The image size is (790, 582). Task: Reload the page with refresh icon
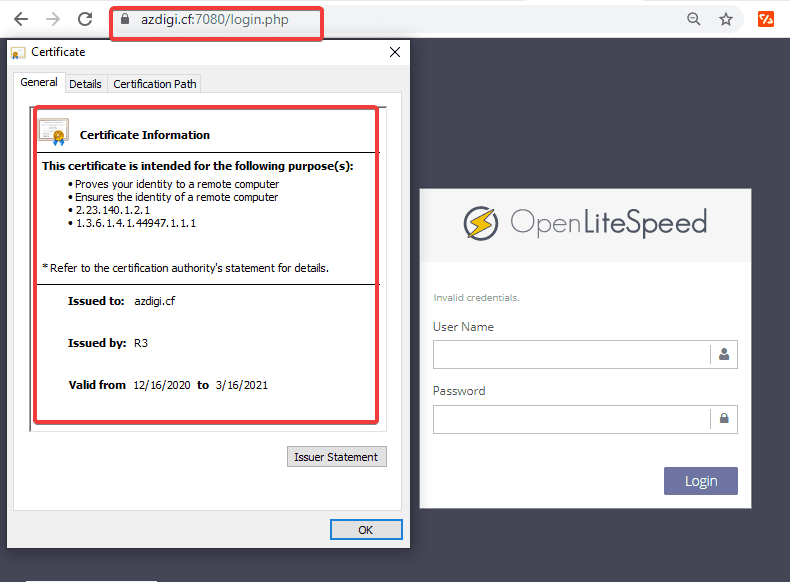click(x=85, y=19)
